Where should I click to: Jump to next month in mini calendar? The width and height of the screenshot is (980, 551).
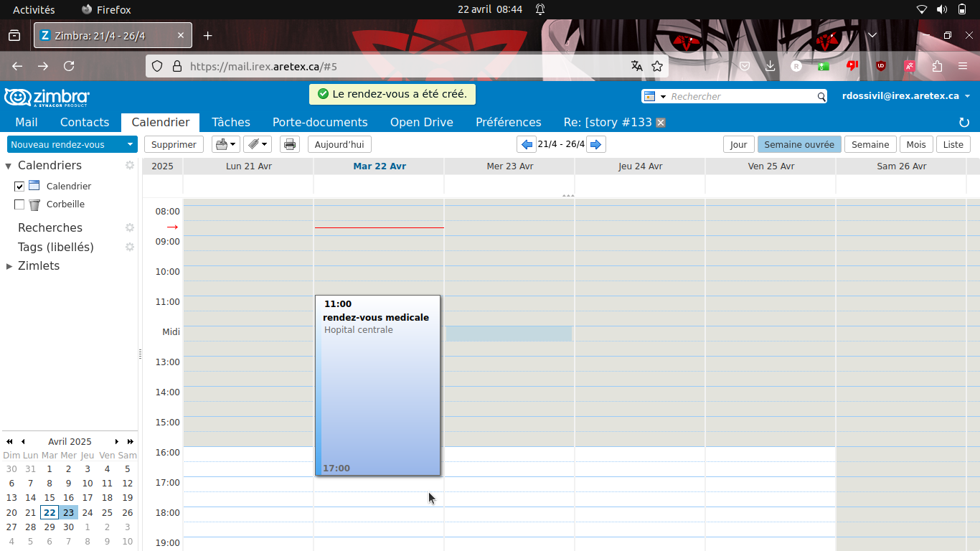point(117,441)
